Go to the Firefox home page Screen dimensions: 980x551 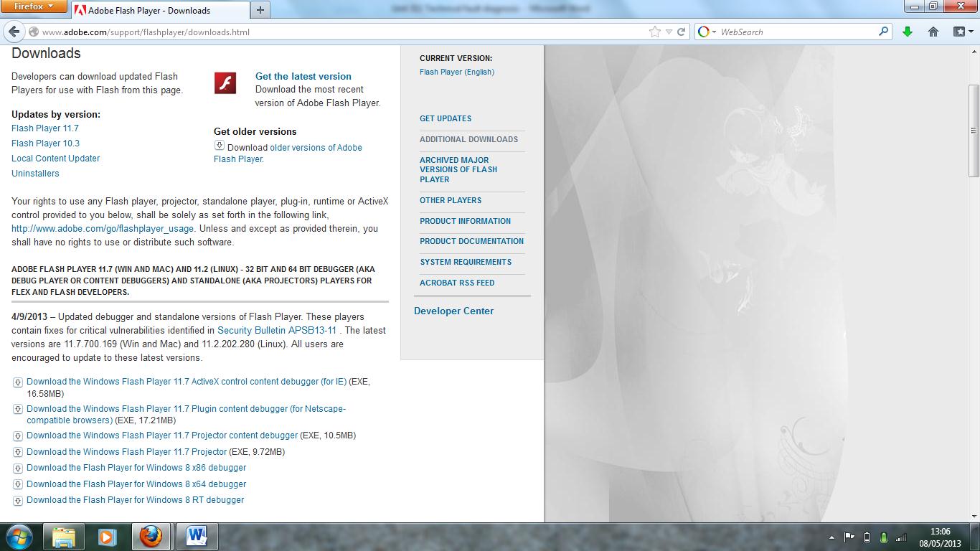tap(933, 32)
